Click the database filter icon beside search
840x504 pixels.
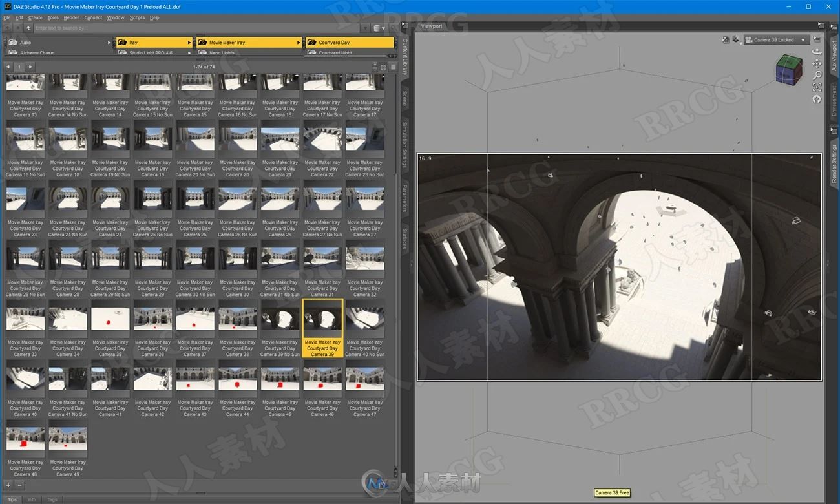click(x=378, y=28)
